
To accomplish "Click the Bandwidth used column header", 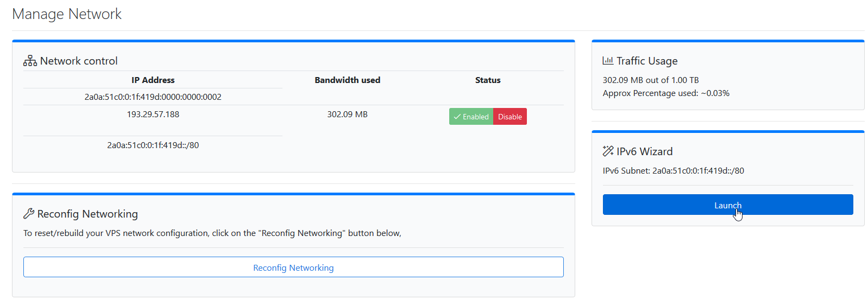I will point(348,80).
